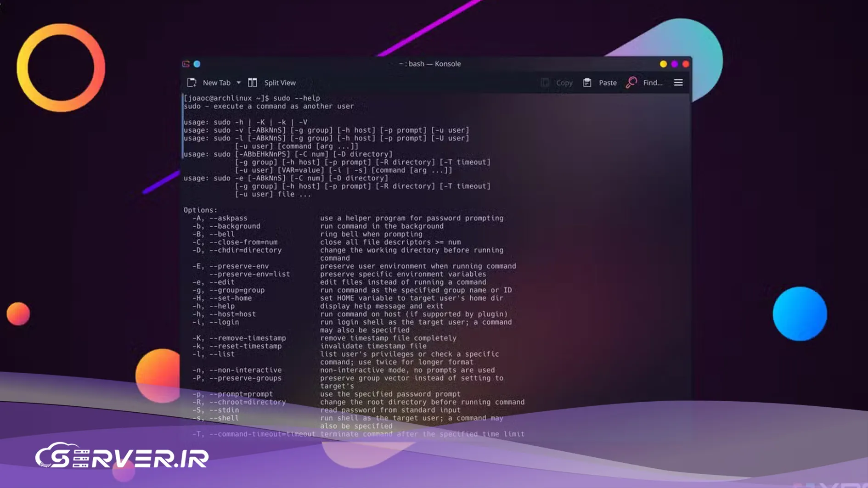The width and height of the screenshot is (868, 488).
Task: Focus the terminal on the sudo --help line
Action: [297, 98]
